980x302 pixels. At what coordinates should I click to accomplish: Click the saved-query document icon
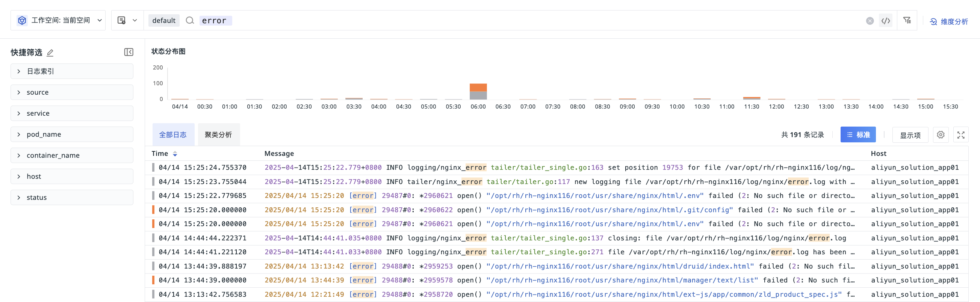[121, 20]
